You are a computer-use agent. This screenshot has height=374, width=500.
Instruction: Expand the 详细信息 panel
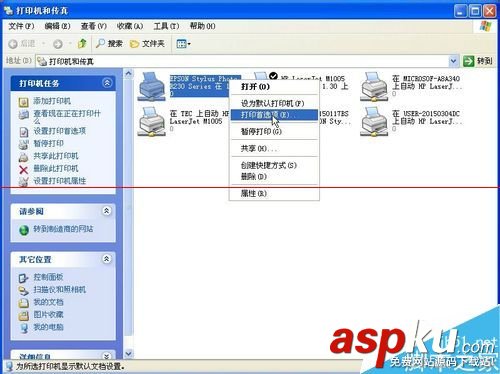click(x=106, y=356)
